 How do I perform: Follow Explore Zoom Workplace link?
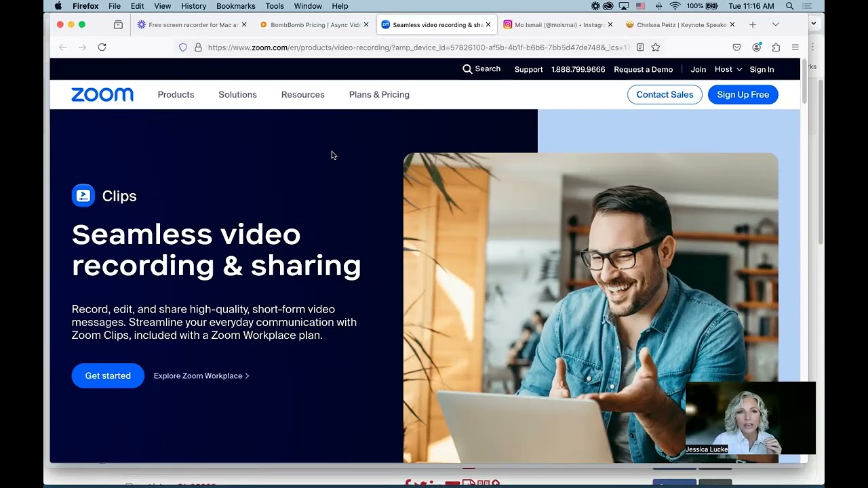coord(201,375)
